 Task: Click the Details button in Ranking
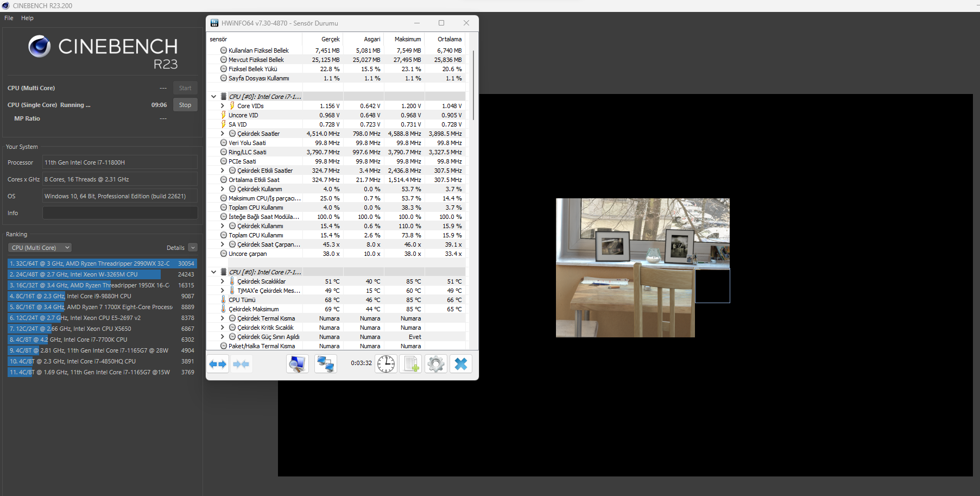[175, 248]
